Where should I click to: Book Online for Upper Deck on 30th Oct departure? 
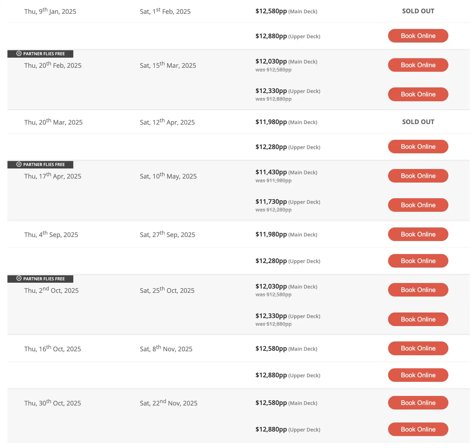[418, 429]
